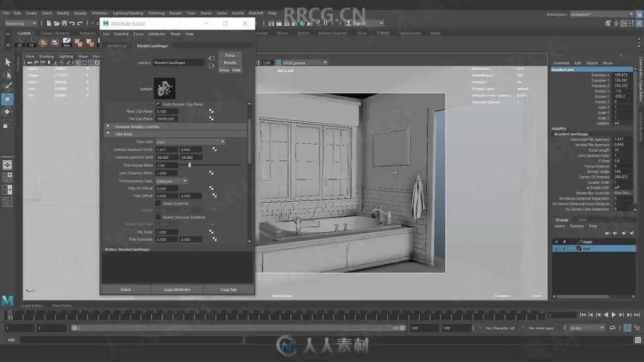
Task: Jump to the start of the playback range
Action: click(583, 315)
